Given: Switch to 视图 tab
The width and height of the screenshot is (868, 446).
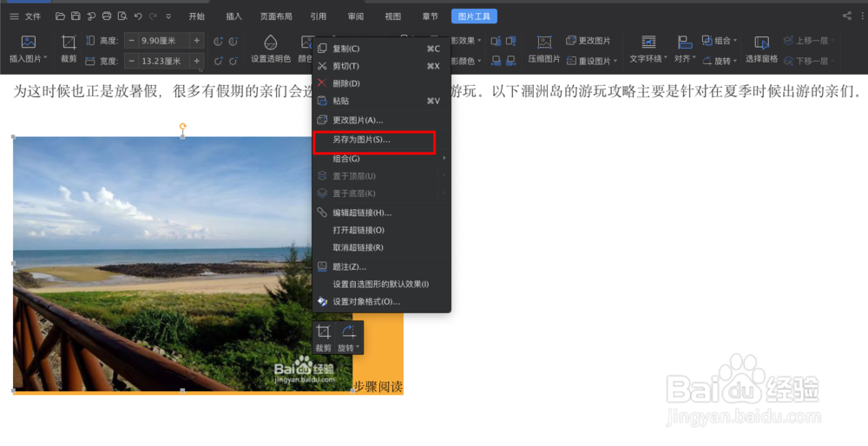Looking at the screenshot, I should click(392, 16).
